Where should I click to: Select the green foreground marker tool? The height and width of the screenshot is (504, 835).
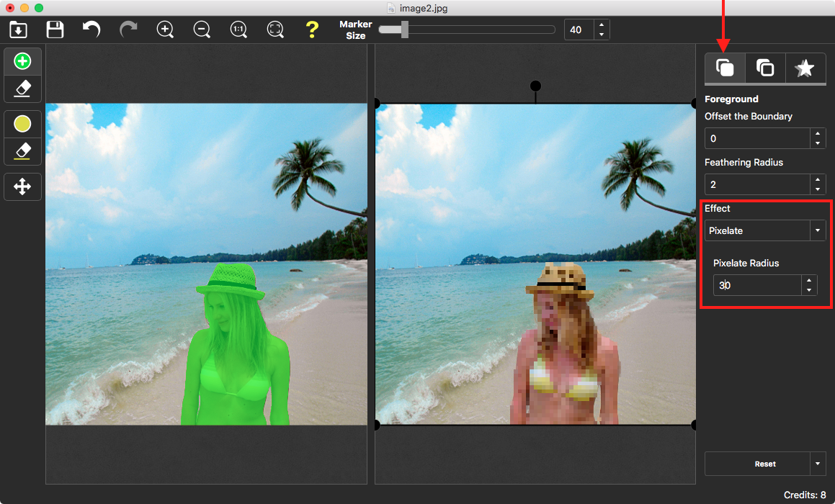pyautogui.click(x=22, y=60)
